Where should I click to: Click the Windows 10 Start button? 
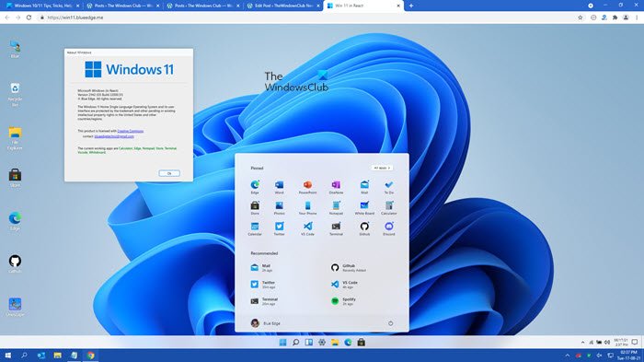pyautogui.click(x=7, y=356)
